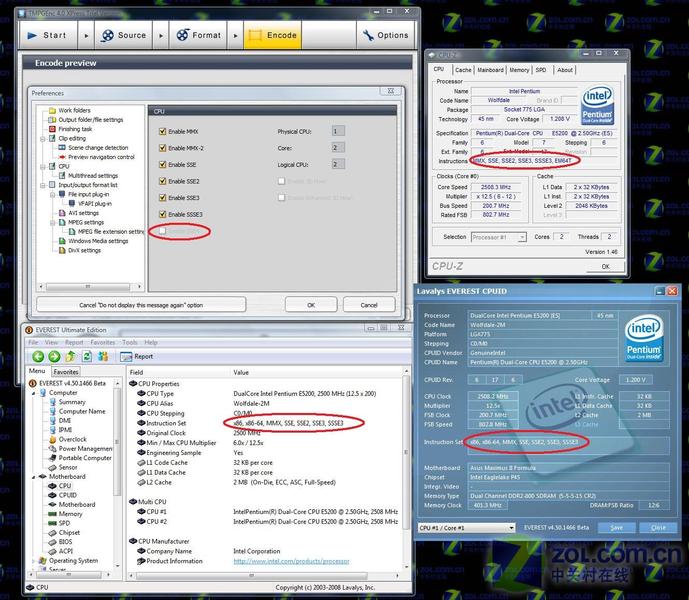Click the Start step in TMPGEnc

tap(47, 35)
